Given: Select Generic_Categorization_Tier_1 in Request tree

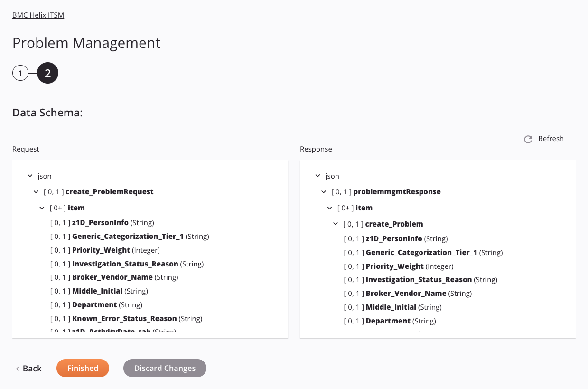Looking at the screenshot, I should [130, 236].
